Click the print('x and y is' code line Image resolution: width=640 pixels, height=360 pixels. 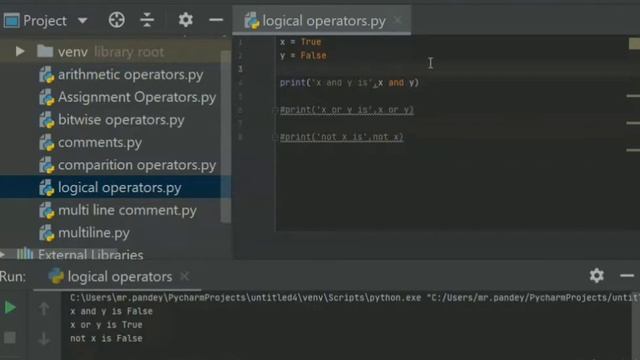[x=349, y=83]
